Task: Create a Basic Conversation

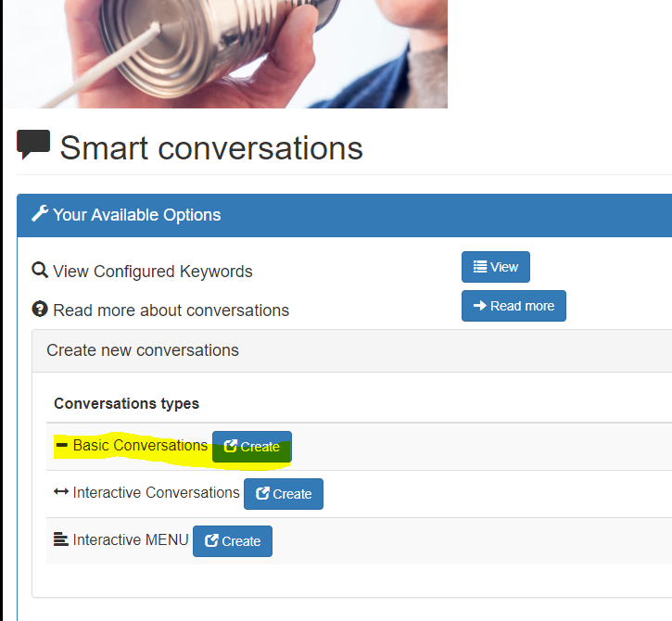Action: (x=252, y=447)
